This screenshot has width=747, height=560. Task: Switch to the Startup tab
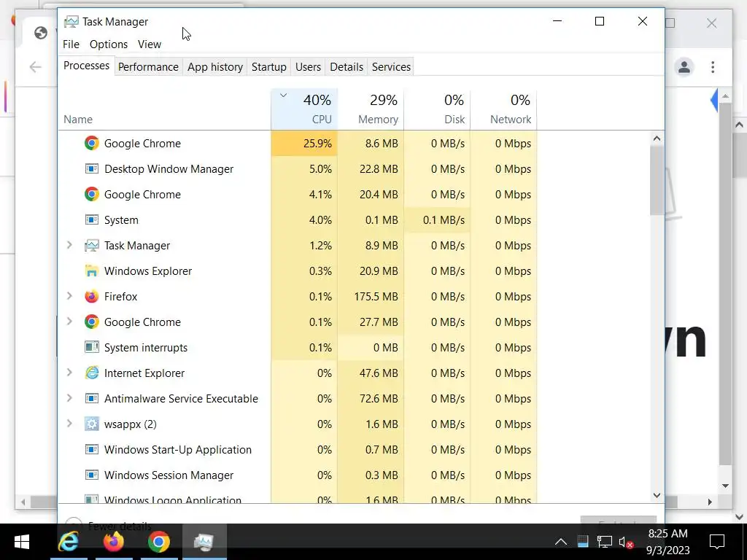268,66
